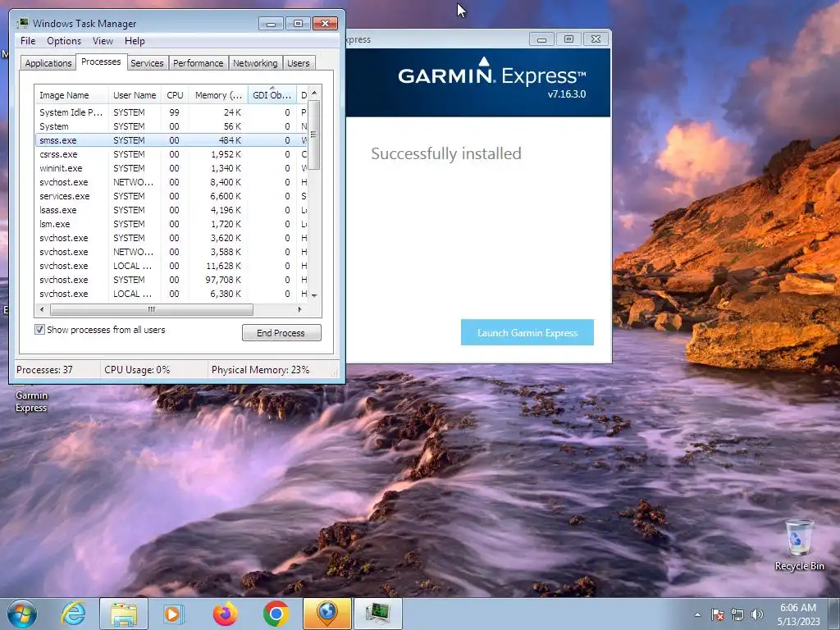Open Action Center flag tray icon

coord(718,614)
